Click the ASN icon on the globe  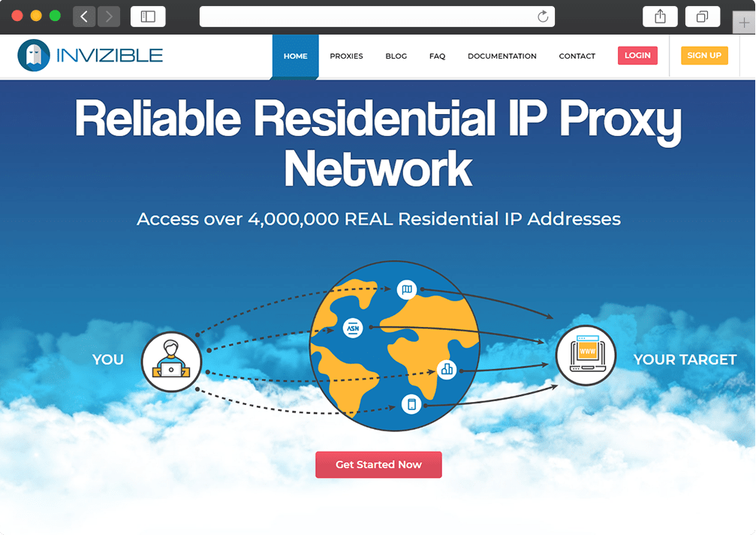coord(353,328)
